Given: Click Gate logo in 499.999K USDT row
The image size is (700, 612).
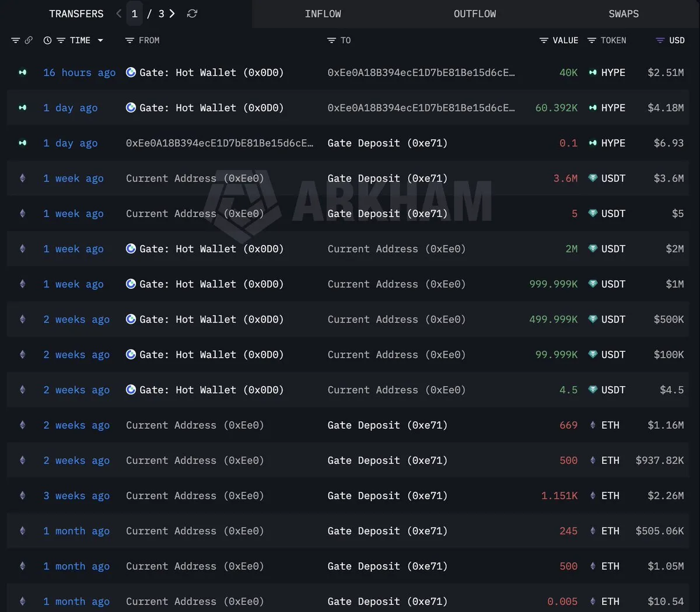Looking at the screenshot, I should coord(131,319).
